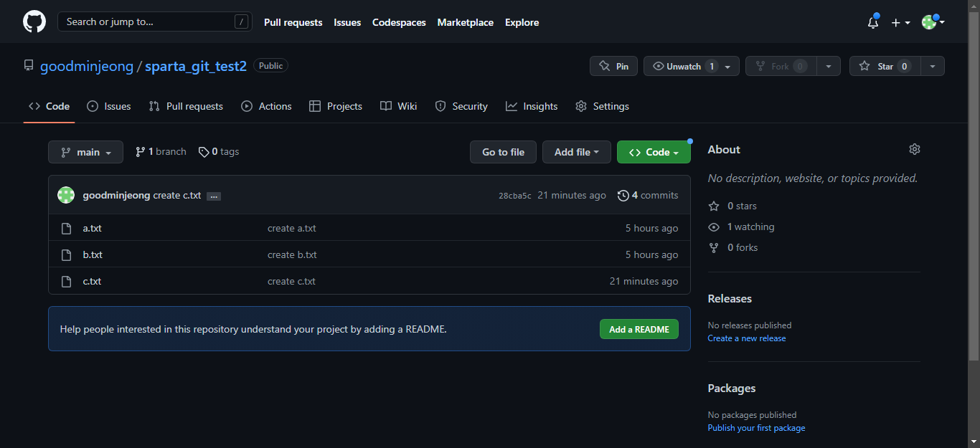This screenshot has height=448, width=980.
Task: Expand the Unwatch options arrow
Action: [728, 66]
